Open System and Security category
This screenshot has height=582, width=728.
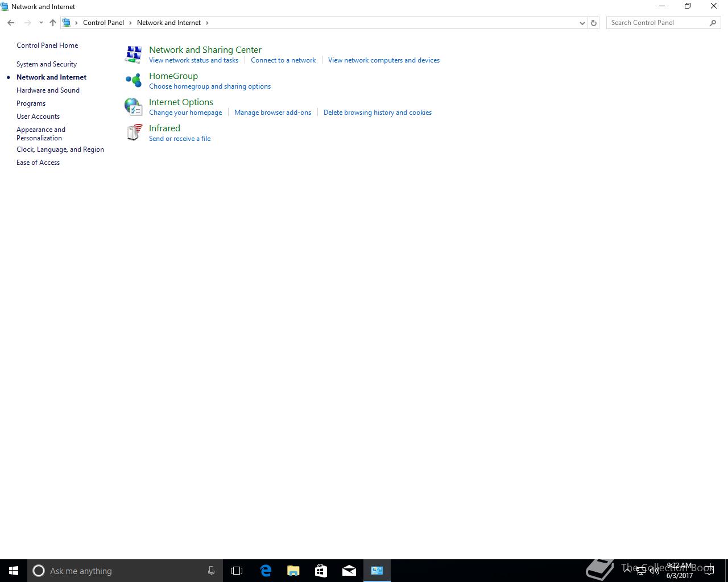click(47, 64)
